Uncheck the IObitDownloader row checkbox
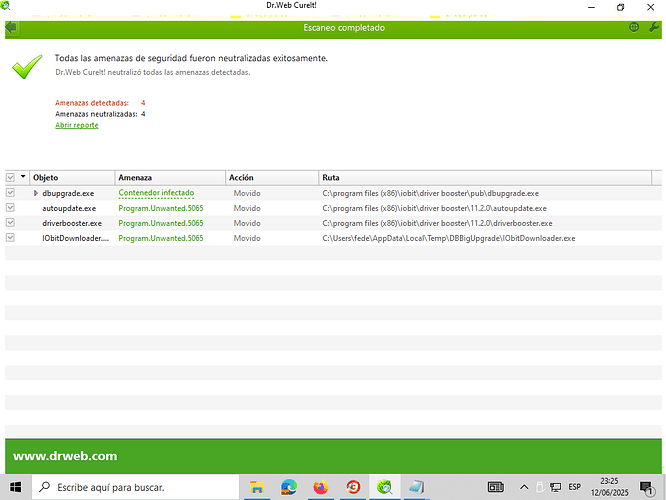This screenshot has width=666, height=500. coord(10,237)
